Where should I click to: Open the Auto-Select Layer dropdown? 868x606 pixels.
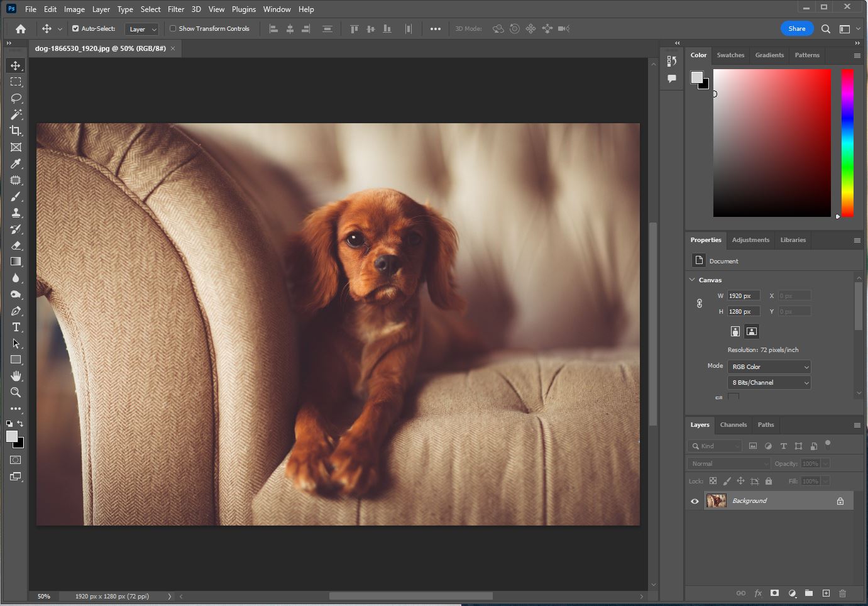click(142, 29)
